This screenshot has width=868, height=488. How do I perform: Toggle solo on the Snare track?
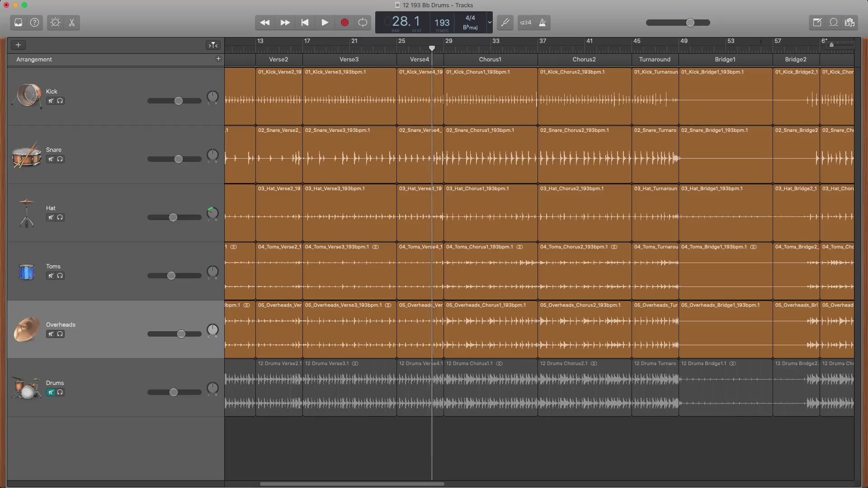pos(60,159)
